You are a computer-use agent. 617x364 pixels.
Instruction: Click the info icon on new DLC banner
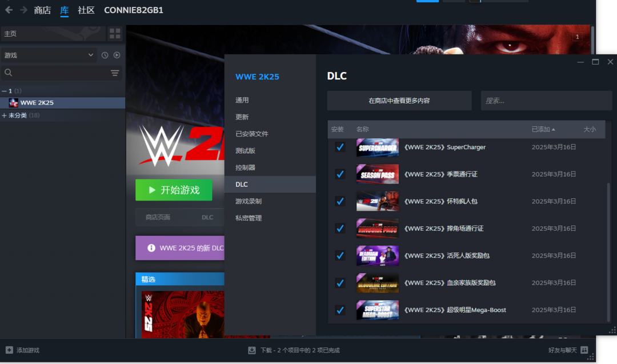coord(151,248)
